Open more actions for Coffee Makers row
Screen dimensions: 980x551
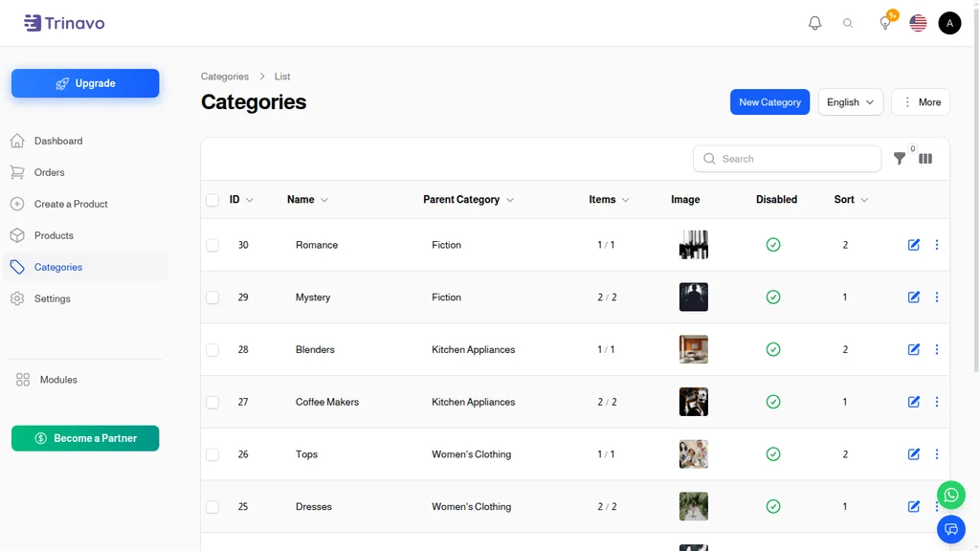(x=936, y=402)
